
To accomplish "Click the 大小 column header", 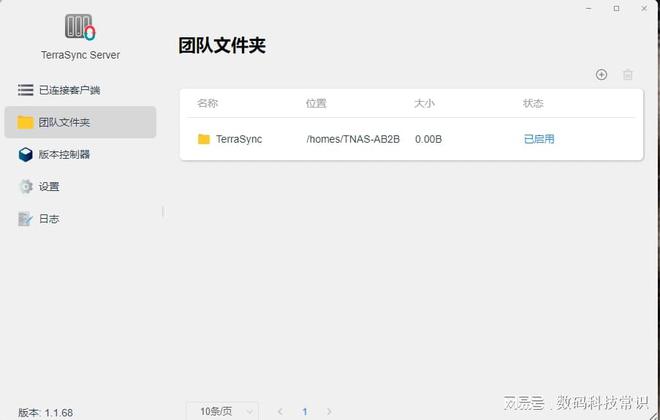I will tap(424, 103).
